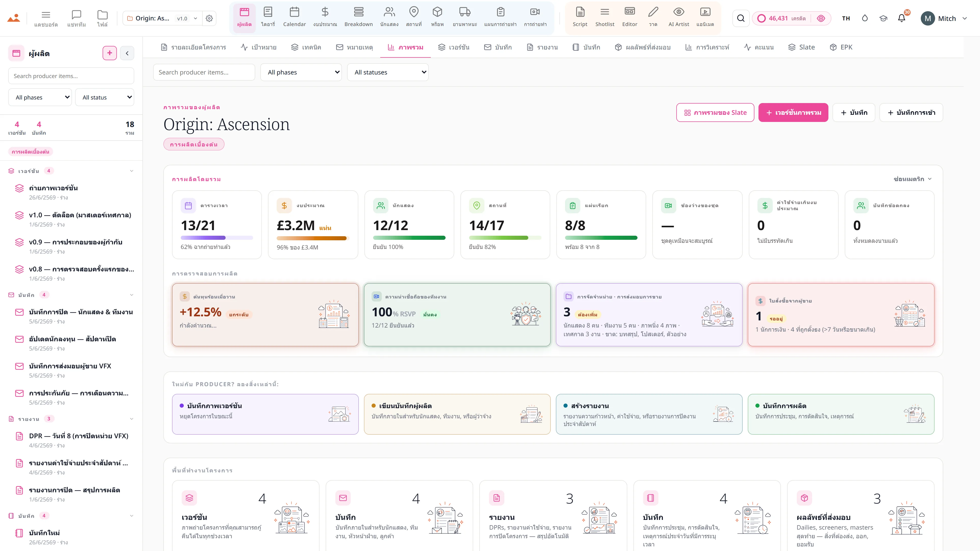980x551 pixels.
Task: Collapse the producer sidebar with the chevron
Action: [127, 53]
